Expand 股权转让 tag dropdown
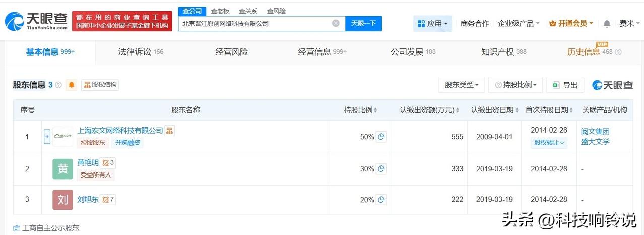Image resolution: width=644 pixels, height=235 pixels. coord(549,143)
